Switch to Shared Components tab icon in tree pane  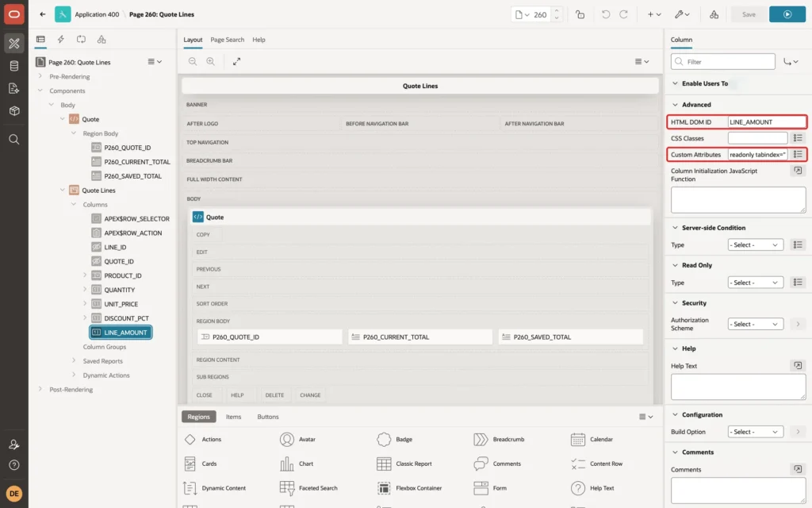click(x=101, y=40)
